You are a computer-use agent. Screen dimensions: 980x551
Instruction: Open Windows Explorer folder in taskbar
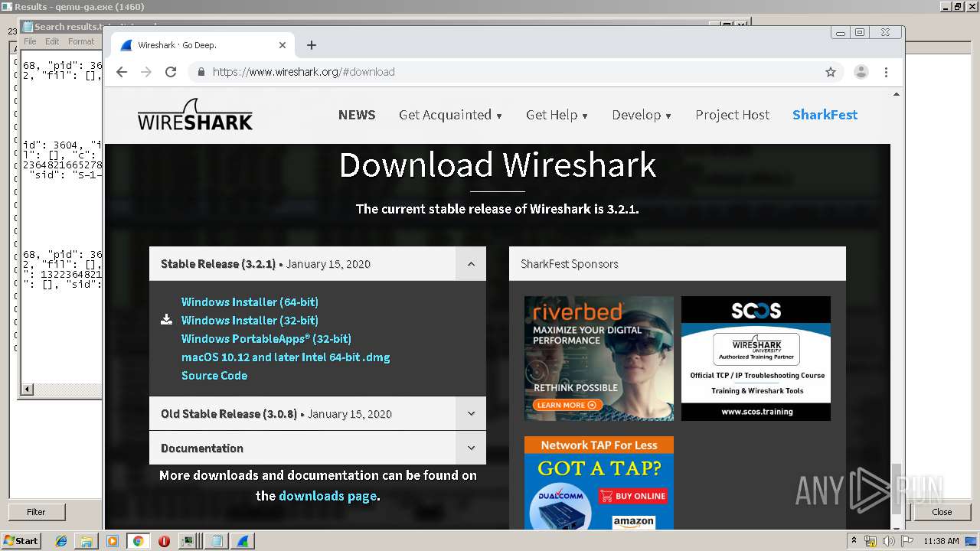click(87, 541)
